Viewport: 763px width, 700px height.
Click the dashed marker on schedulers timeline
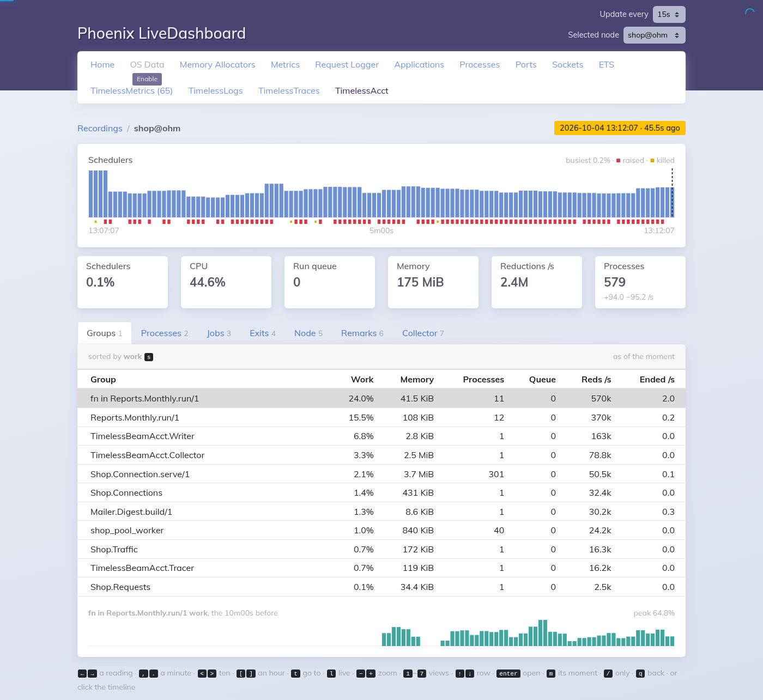point(672,193)
